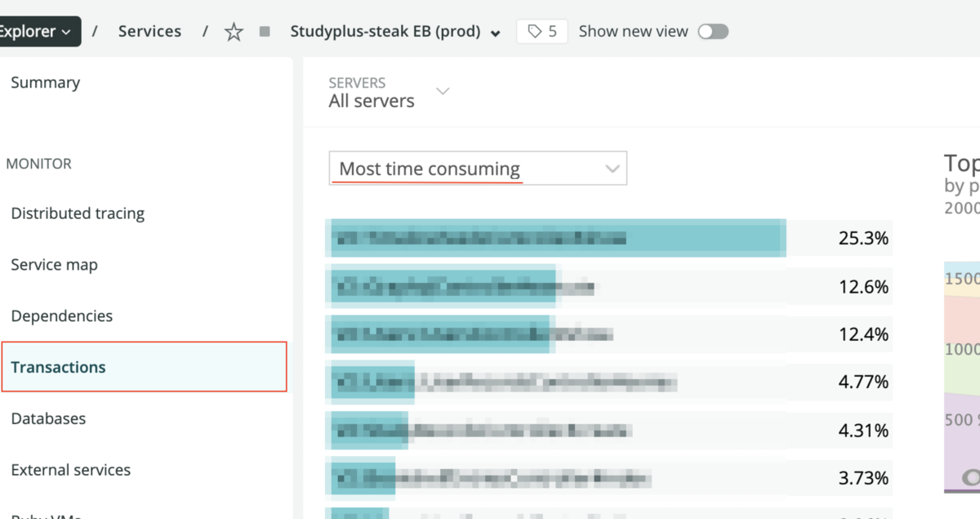Click the MONITOR section heading
This screenshot has height=519, width=980.
tap(39, 163)
